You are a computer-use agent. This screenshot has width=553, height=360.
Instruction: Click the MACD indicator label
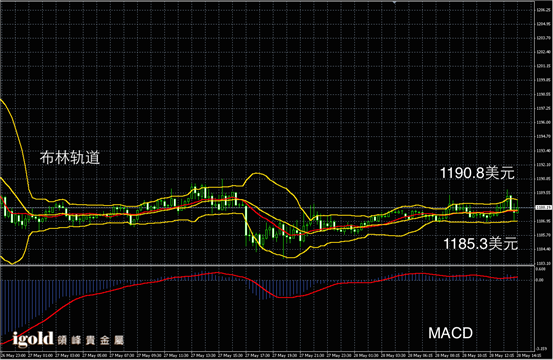(450, 333)
